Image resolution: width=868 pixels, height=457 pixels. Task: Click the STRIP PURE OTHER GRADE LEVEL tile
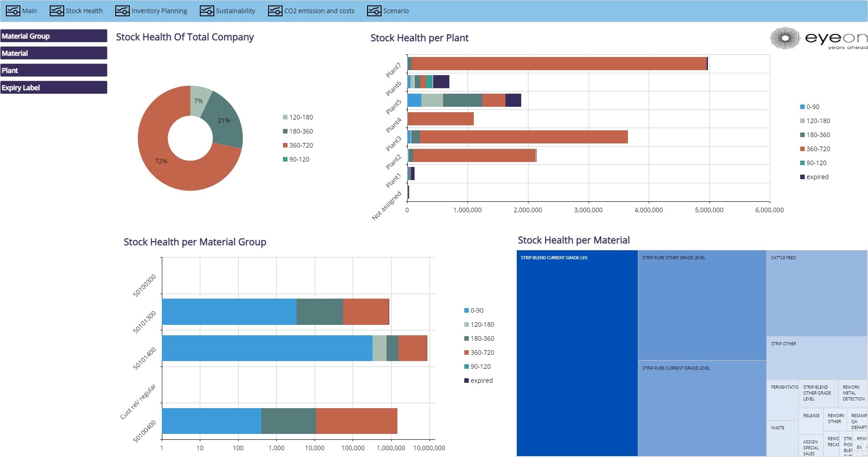702,305
